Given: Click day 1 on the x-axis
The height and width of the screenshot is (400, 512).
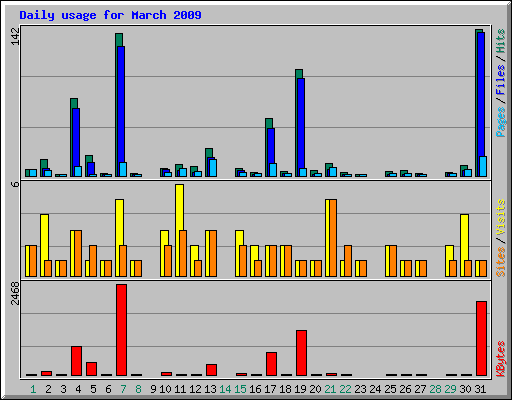Looking at the screenshot, I should 33,389.
